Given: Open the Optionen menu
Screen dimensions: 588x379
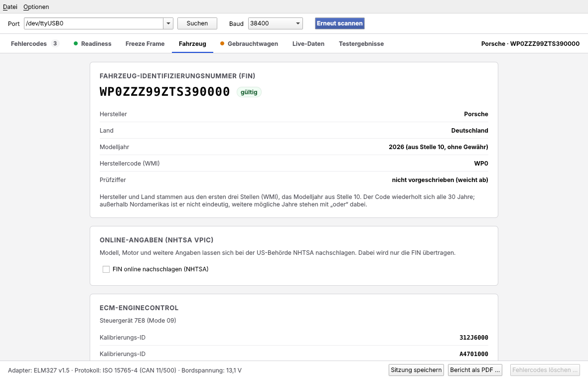Looking at the screenshot, I should [36, 7].
